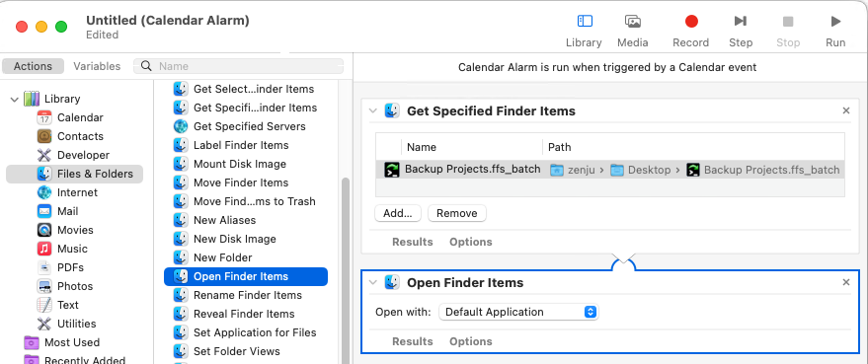Select the Utilities category icon
The width and height of the screenshot is (868, 364).
click(x=44, y=324)
